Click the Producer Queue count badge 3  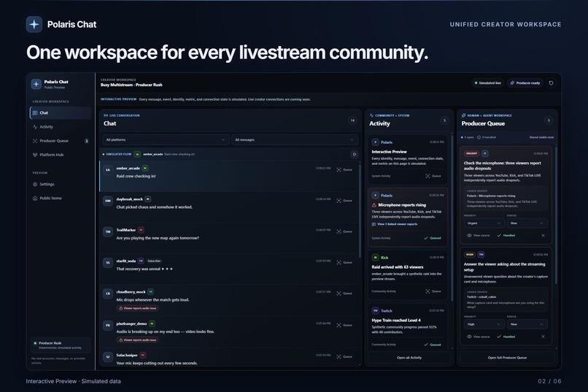[549, 120]
